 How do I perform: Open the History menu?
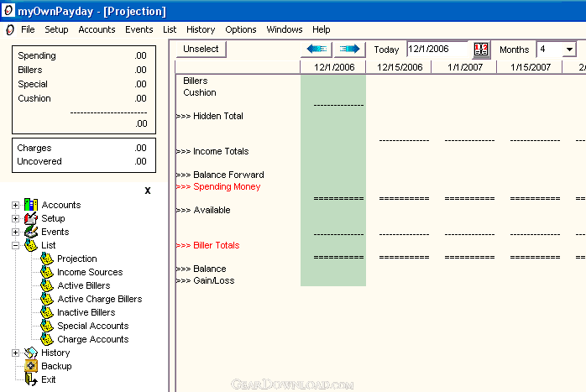[201, 29]
